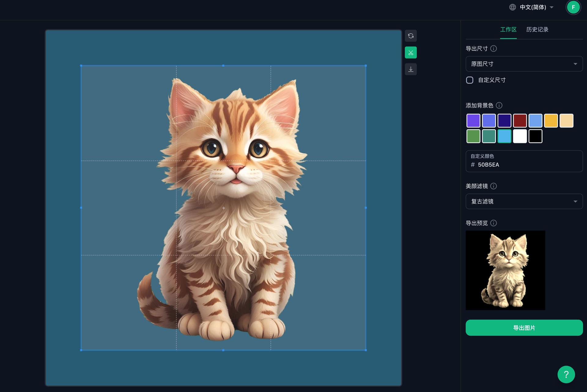The height and width of the screenshot is (392, 587).
Task: Click info icon beside 导出尺寸
Action: point(493,49)
